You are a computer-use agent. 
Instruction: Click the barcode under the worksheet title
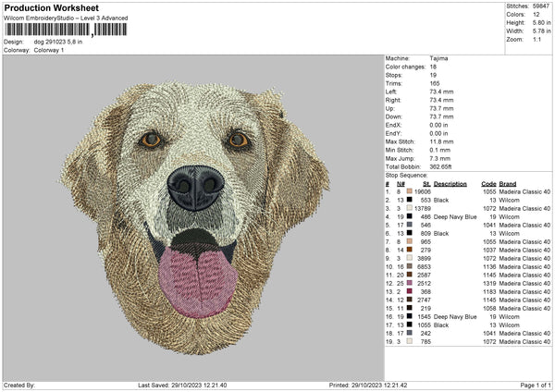[66, 31]
